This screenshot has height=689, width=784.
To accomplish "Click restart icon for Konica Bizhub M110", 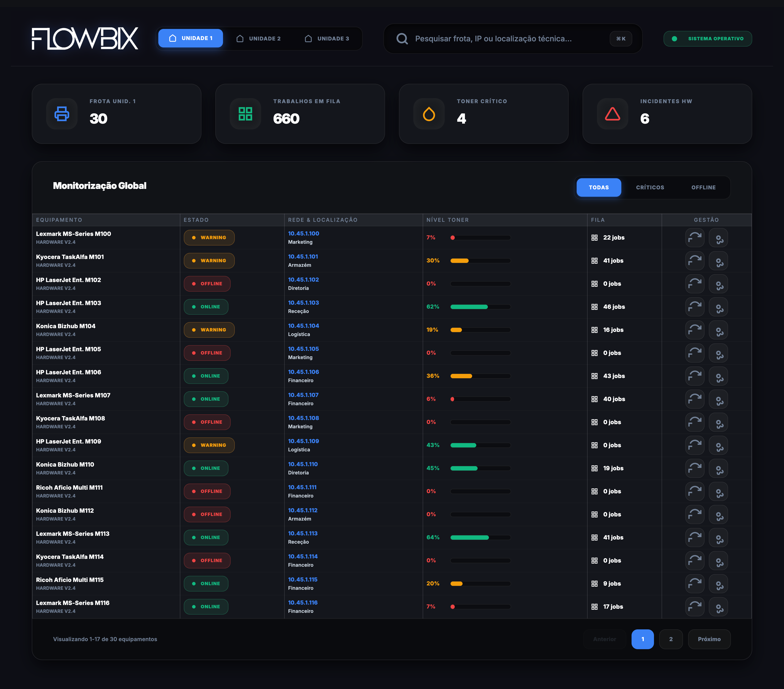I will (x=695, y=468).
